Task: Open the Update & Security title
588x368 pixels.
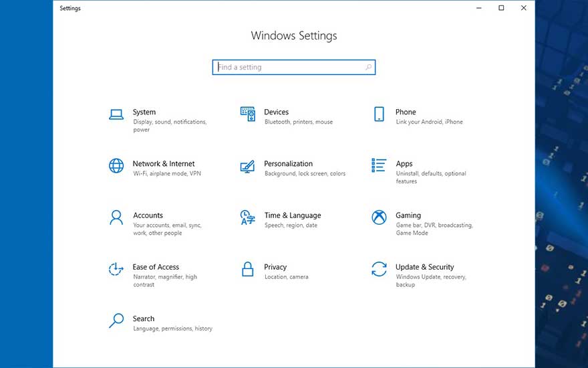Action: (x=424, y=267)
